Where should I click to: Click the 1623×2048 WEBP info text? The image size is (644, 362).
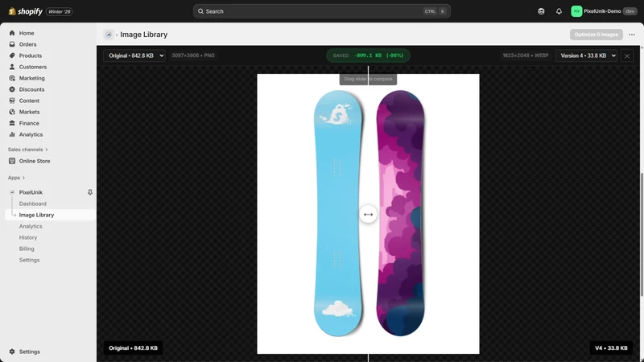[526, 56]
